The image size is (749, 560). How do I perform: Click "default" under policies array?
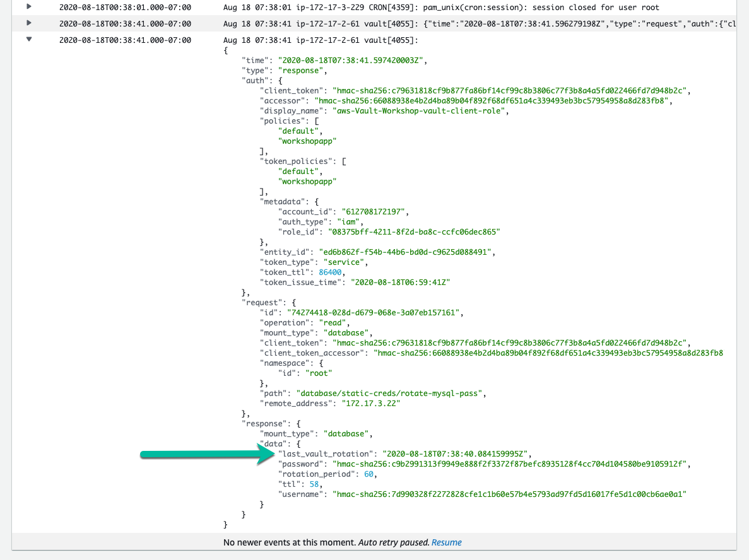coord(298,131)
